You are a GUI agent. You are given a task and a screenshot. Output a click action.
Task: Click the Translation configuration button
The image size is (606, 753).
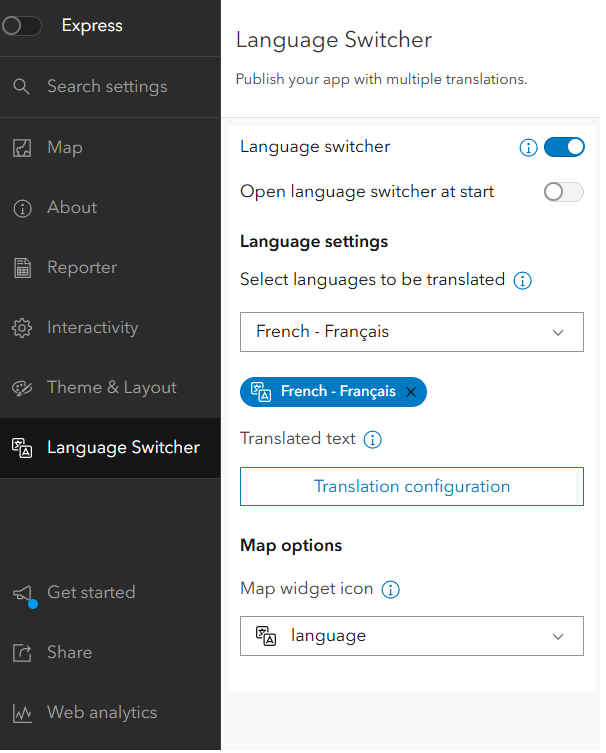[411, 487]
